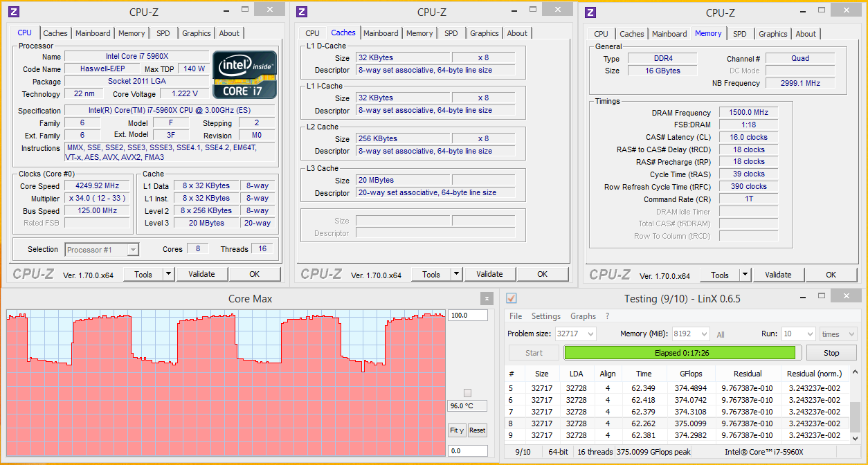Screen dimensions: 868x465
Task: Select Caches tab in CPU-Z CPU window
Action: tap(55, 33)
